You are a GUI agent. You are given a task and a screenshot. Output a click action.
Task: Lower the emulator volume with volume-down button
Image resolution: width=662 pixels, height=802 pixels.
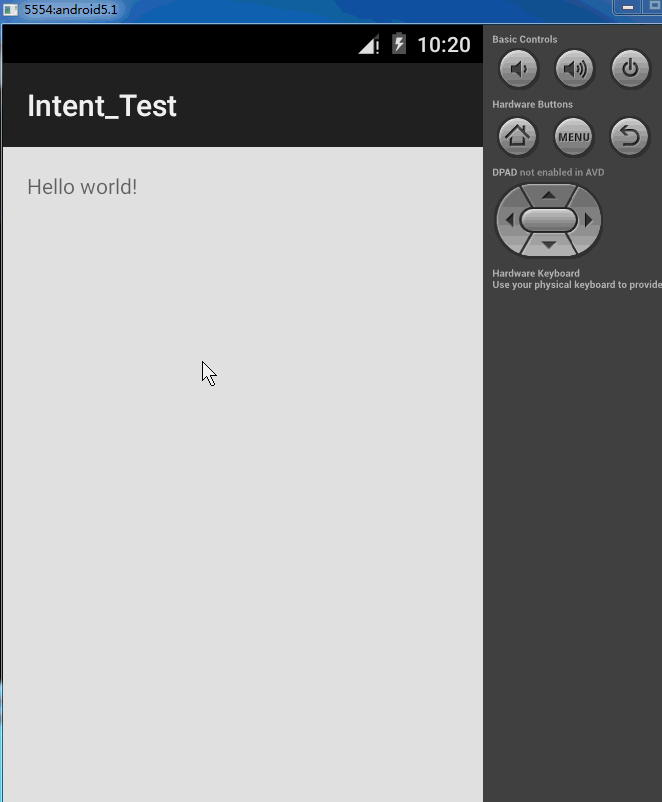[518, 69]
